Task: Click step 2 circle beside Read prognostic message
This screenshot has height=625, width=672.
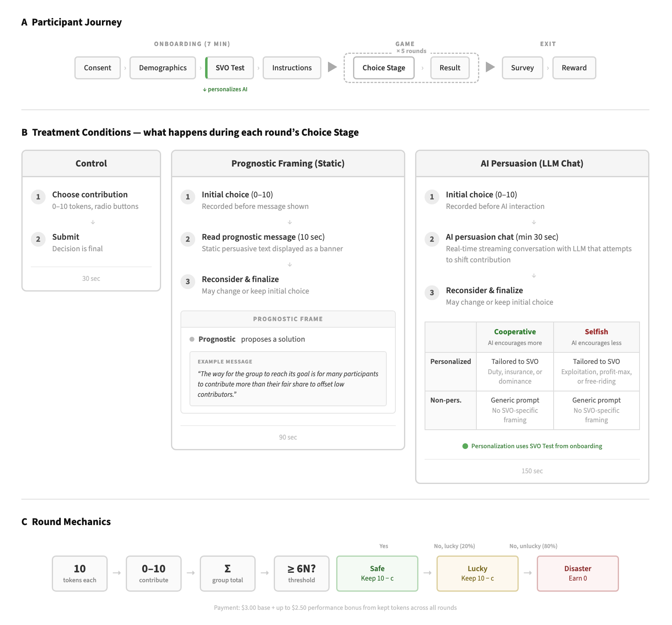Action: coord(188,239)
